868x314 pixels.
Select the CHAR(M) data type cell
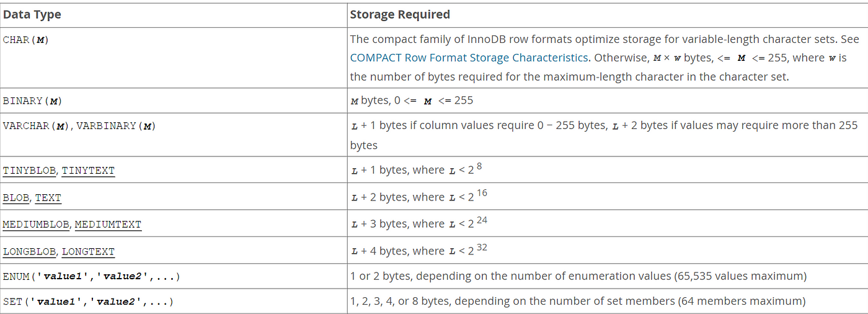pos(174,58)
